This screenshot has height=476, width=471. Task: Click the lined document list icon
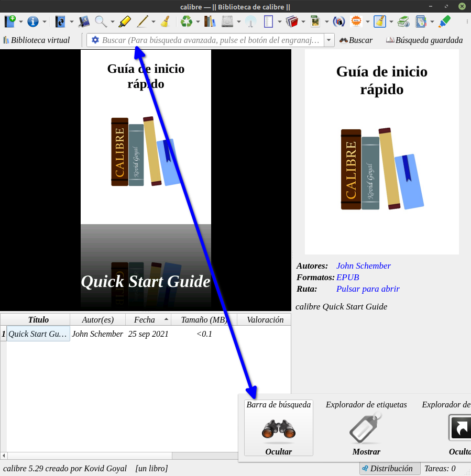point(268,21)
